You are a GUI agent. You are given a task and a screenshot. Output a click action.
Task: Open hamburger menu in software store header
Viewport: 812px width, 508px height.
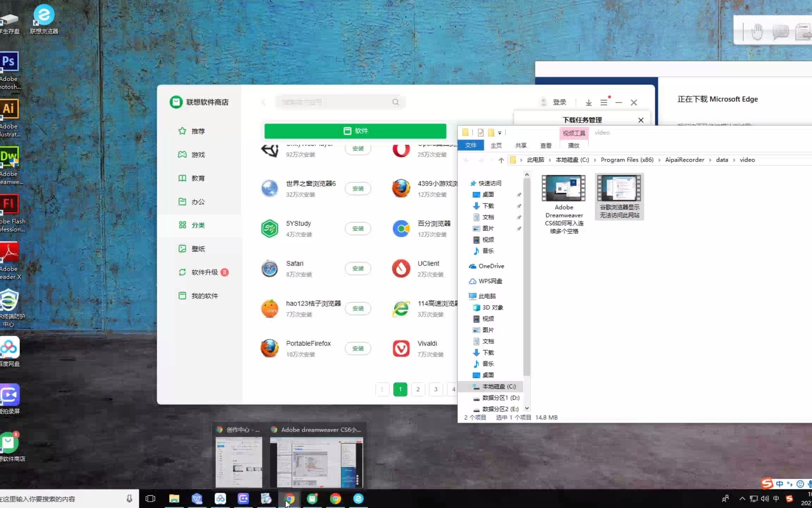604,102
